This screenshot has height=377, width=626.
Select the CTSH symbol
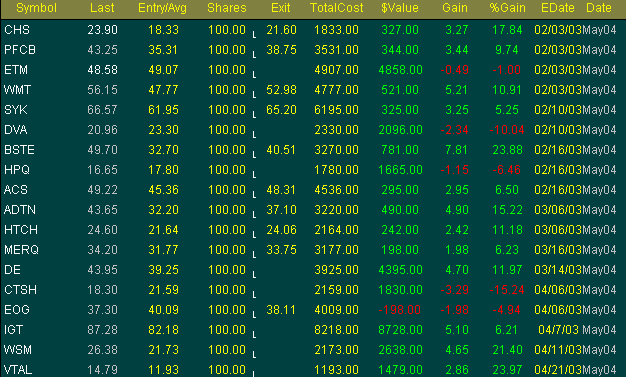tap(20, 290)
